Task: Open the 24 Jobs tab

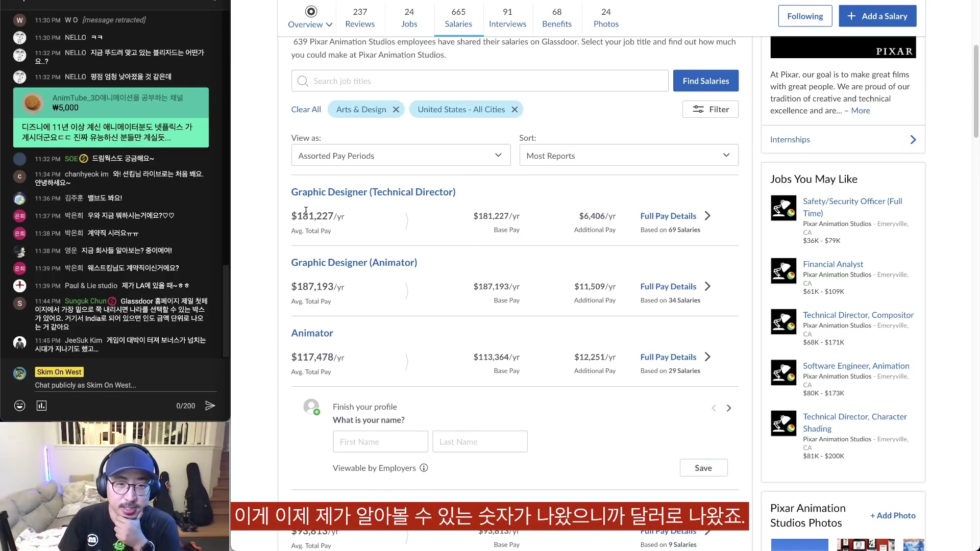Action: pyautogui.click(x=409, y=17)
